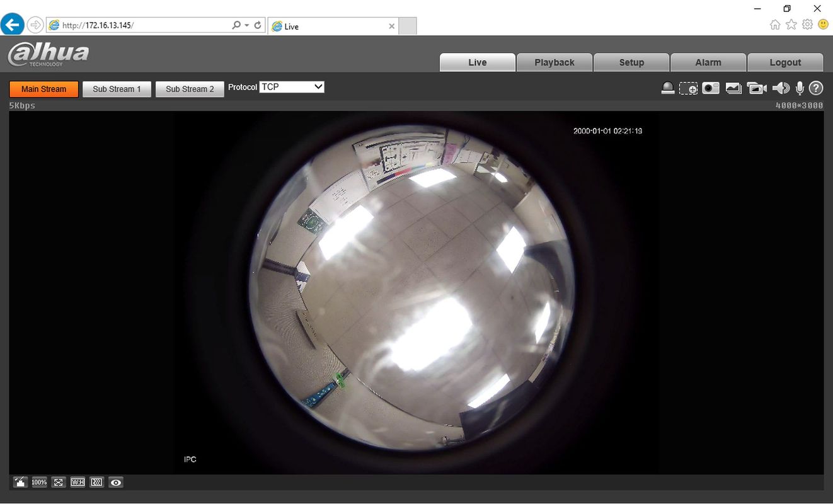Switch video to full screen mode

59,483
